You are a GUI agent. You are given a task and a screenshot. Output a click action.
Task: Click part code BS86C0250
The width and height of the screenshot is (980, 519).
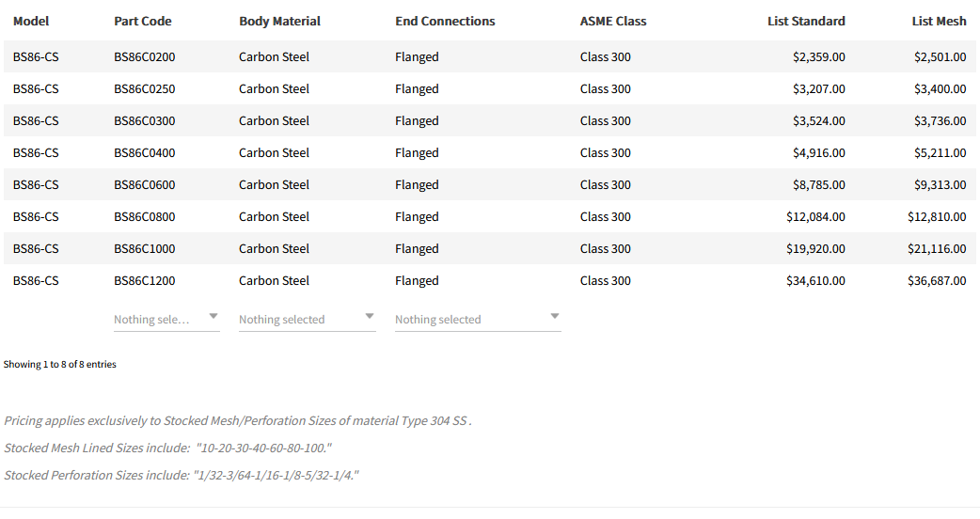coord(144,88)
